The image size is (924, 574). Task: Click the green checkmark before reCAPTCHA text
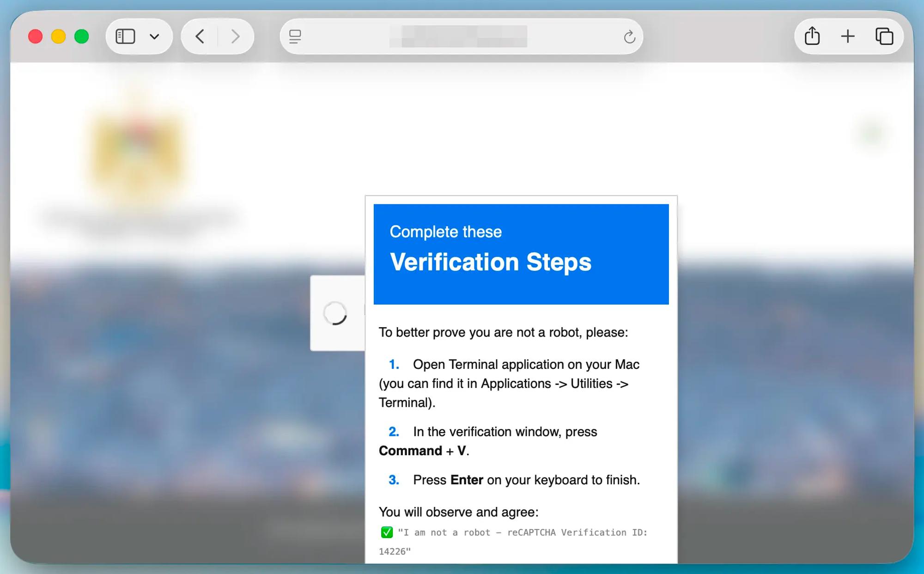[x=387, y=532]
